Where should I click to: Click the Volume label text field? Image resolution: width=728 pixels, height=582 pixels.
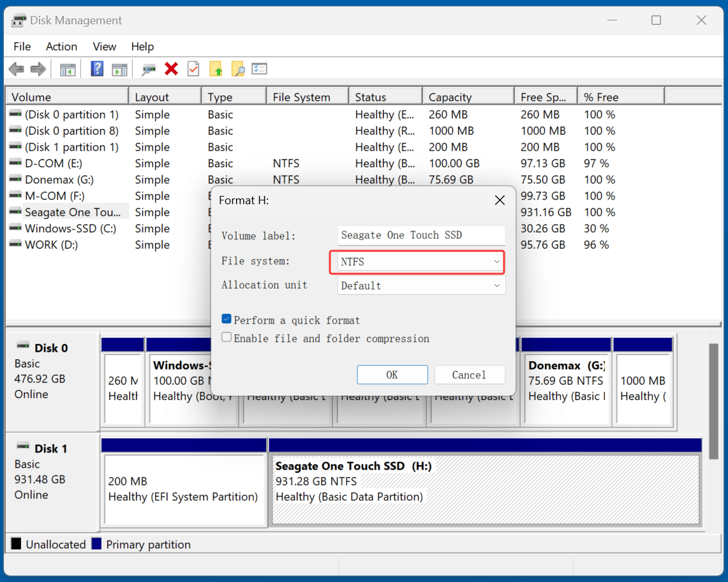(x=421, y=235)
